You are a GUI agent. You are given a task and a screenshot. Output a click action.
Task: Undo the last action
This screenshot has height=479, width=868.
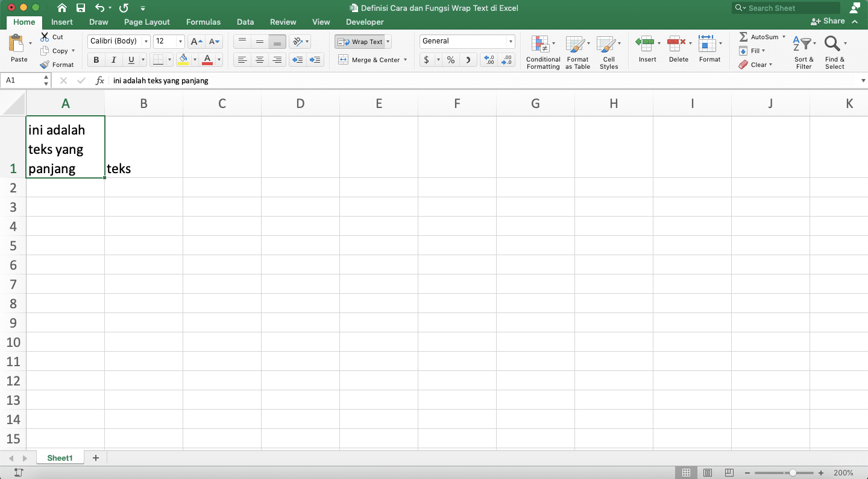point(100,8)
